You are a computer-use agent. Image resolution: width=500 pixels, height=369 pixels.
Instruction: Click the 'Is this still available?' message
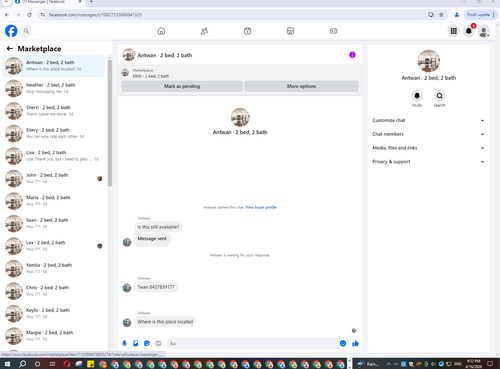point(158,227)
